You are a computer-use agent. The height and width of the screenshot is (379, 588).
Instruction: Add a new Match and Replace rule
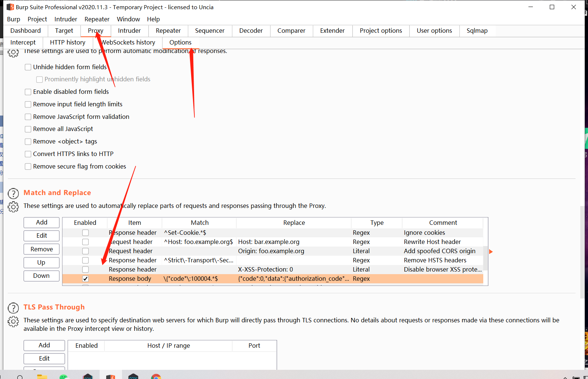point(42,222)
